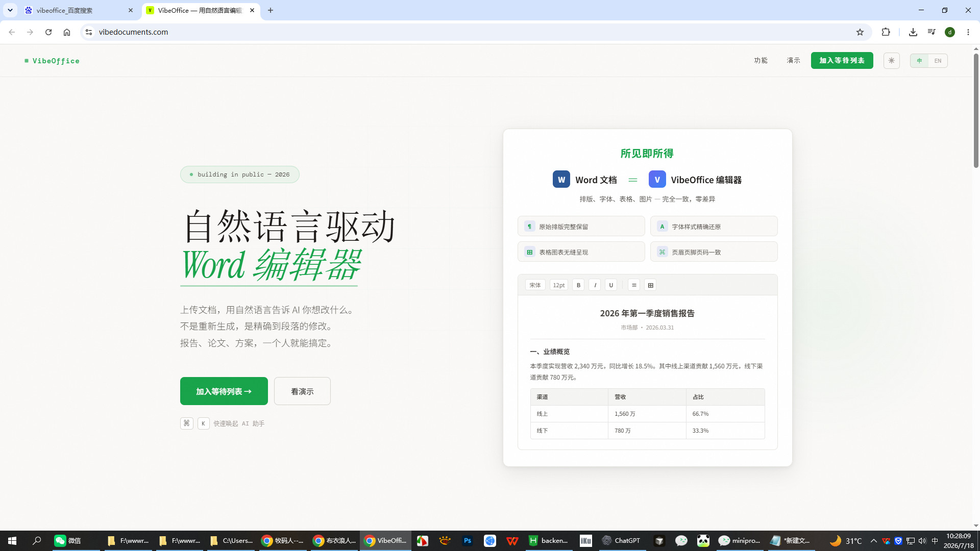Open the Windows Start menu
The height and width of the screenshot is (551, 980).
point(12,541)
